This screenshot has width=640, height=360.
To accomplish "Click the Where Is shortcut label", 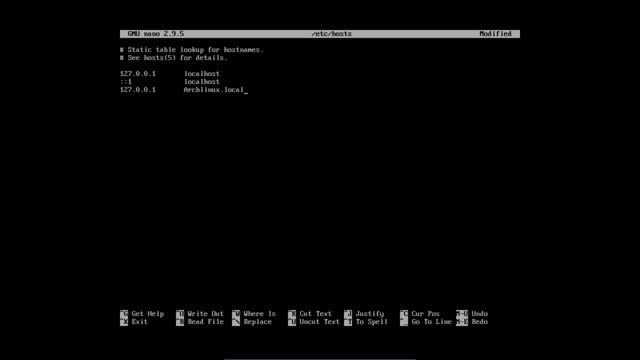I will [x=260, y=314].
